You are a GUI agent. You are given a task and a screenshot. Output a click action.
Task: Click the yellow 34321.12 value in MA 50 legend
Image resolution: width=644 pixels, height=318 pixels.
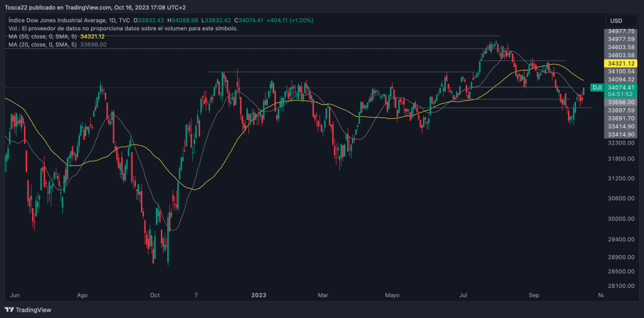pos(92,36)
